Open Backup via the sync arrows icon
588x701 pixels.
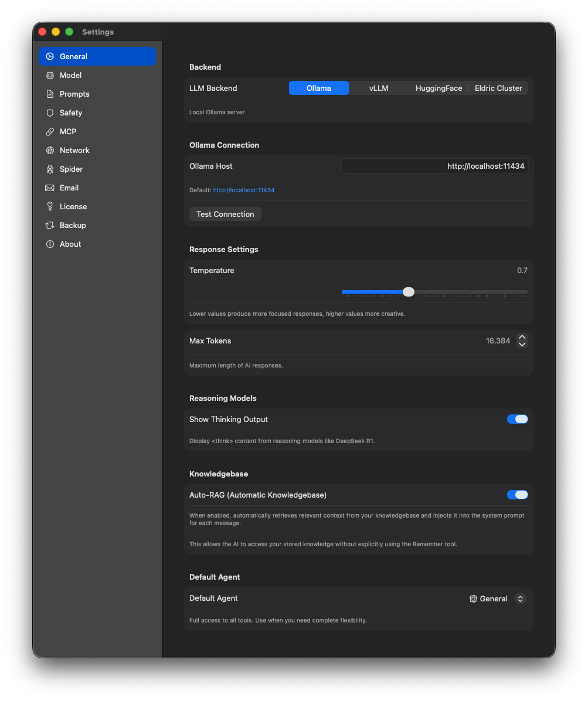(50, 225)
